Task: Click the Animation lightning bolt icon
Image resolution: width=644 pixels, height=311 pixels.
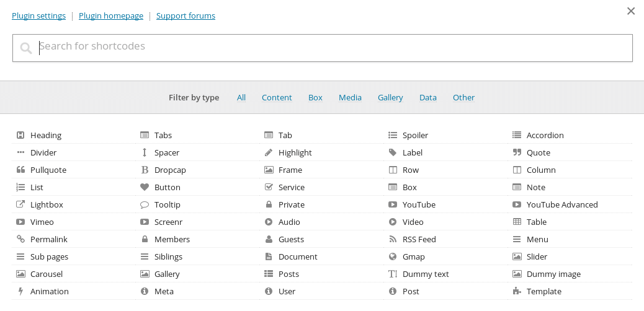Action: point(20,291)
